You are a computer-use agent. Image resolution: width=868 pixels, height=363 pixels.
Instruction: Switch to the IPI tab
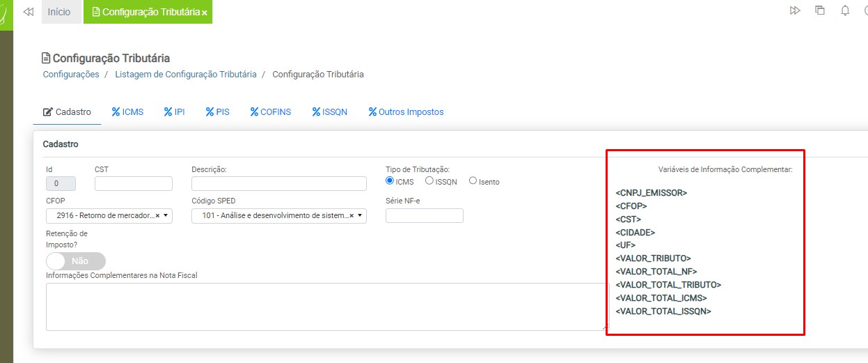point(174,111)
